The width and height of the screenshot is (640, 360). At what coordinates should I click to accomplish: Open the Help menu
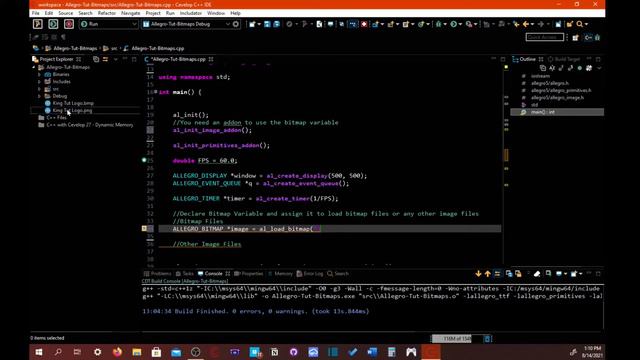point(236,13)
